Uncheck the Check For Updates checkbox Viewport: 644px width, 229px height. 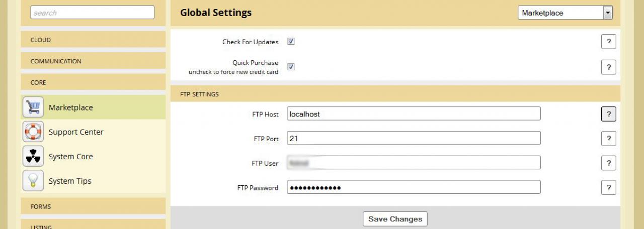point(291,42)
